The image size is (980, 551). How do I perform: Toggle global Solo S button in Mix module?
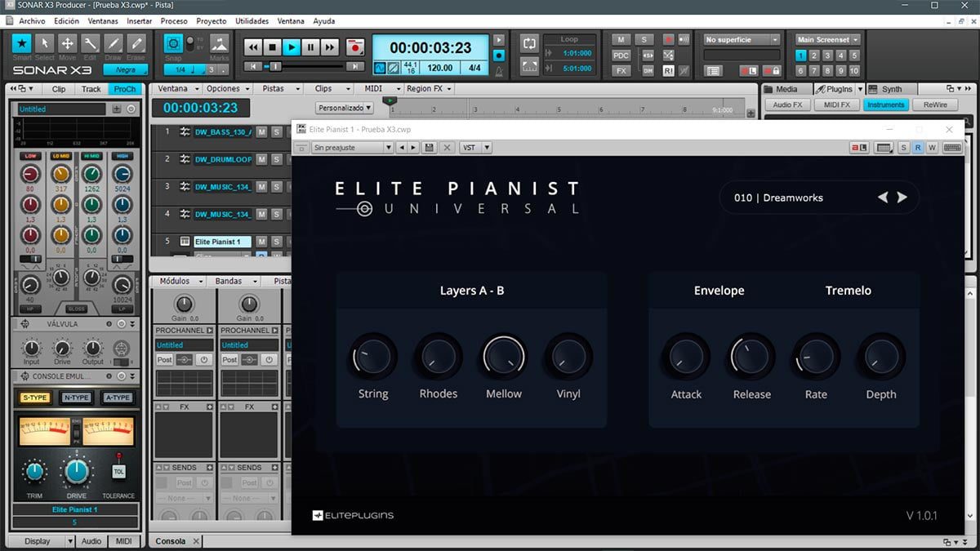tap(644, 39)
